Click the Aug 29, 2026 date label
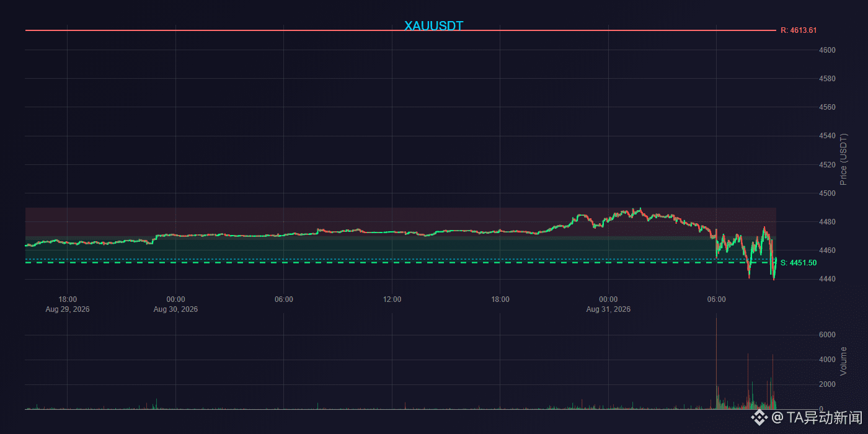 click(68, 309)
